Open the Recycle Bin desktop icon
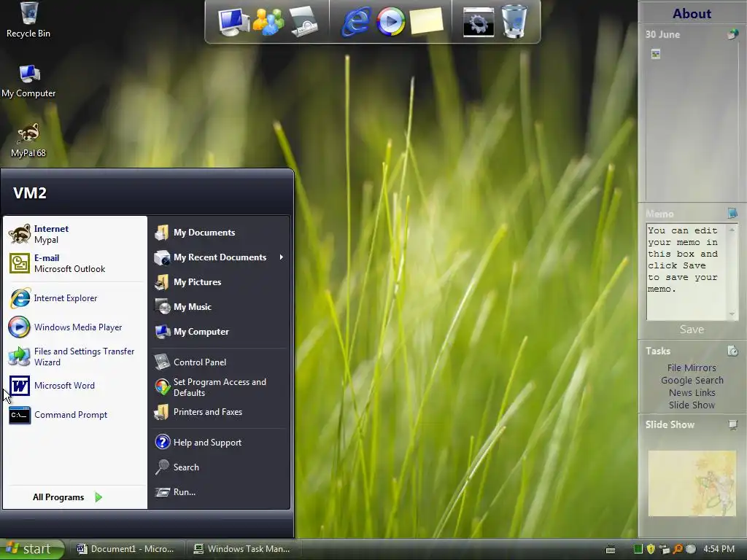747x560 pixels. point(28,20)
